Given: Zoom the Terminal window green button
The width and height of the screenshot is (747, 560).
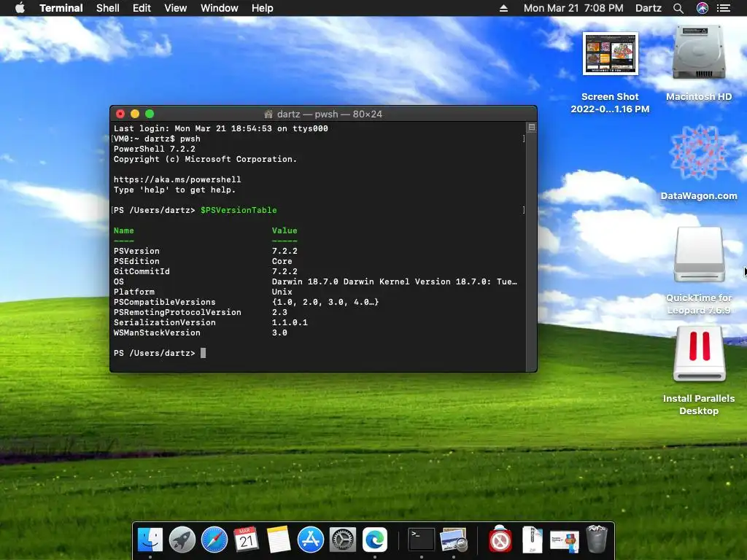Looking at the screenshot, I should tap(150, 114).
